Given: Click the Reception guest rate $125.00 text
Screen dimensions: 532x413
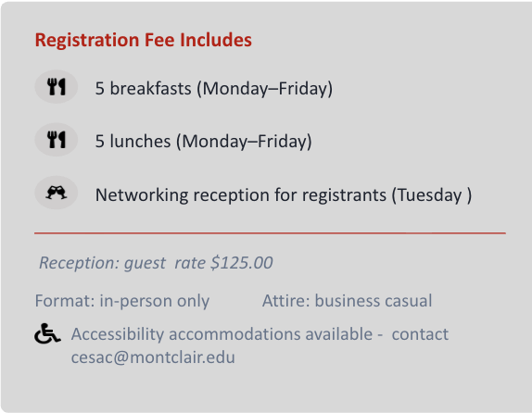Looking at the screenshot, I should [156, 263].
